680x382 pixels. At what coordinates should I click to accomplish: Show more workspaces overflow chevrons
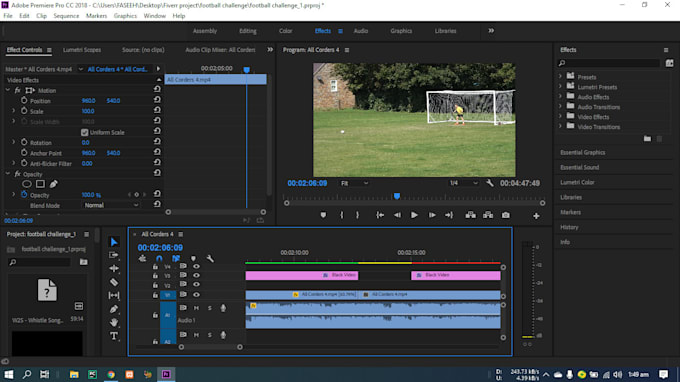click(491, 31)
